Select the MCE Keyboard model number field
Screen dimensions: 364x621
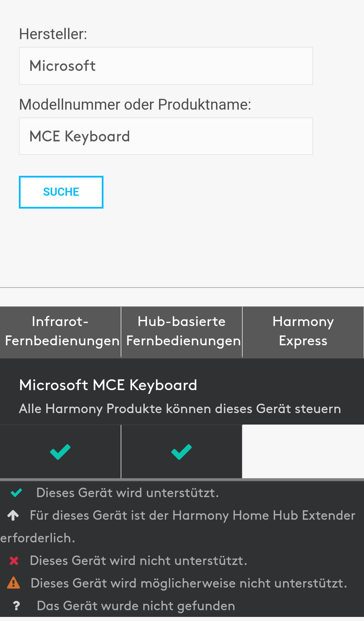point(166,136)
